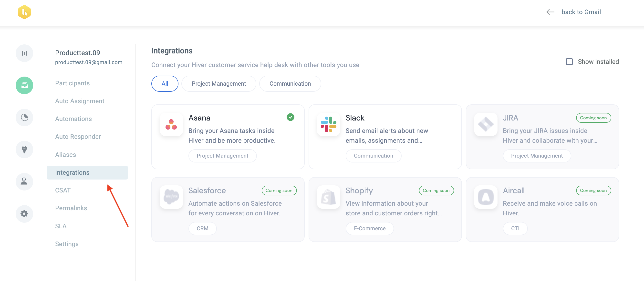Enable the Show installed checkbox
This screenshot has width=644, height=281.
569,62
